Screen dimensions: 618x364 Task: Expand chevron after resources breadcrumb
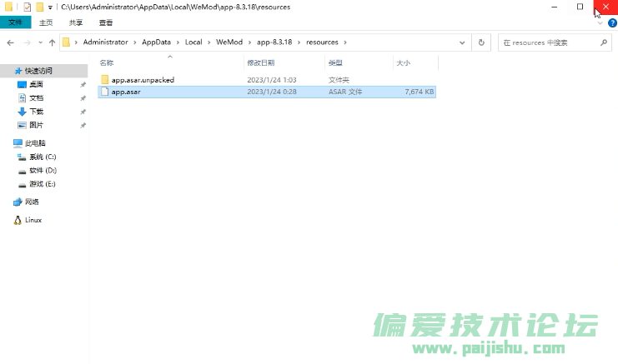point(345,42)
